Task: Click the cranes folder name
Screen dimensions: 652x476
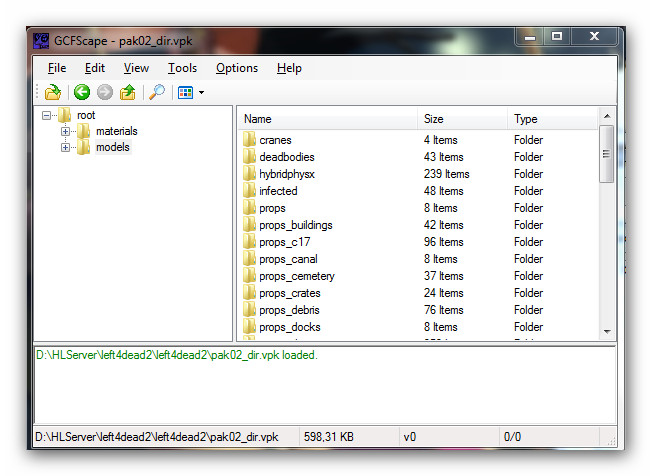Action: 275,140
